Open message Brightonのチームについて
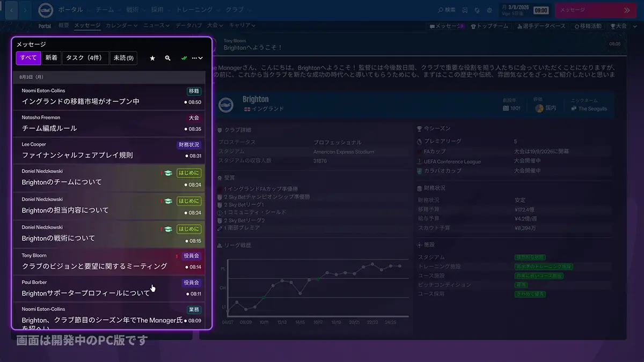The width and height of the screenshot is (644, 362). [109, 178]
